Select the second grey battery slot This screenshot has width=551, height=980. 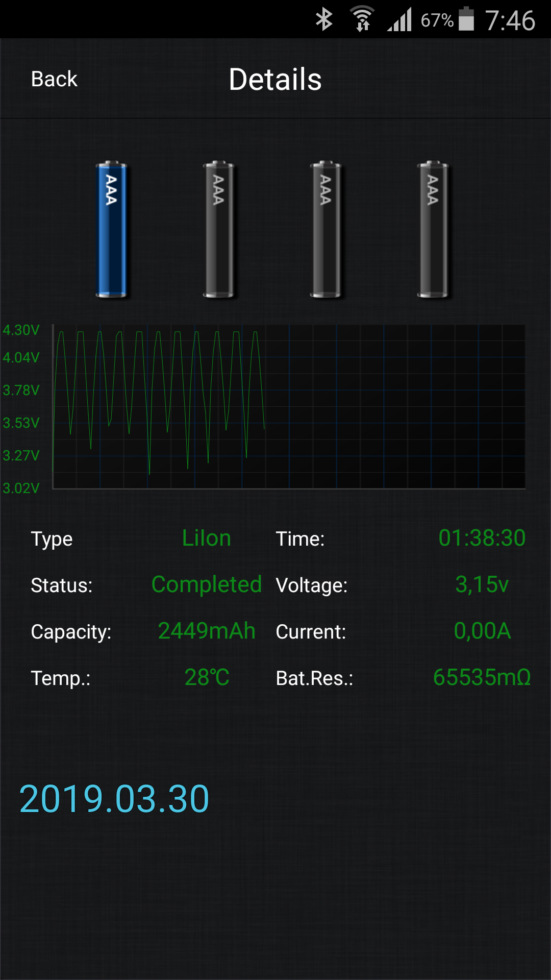pos(218,229)
